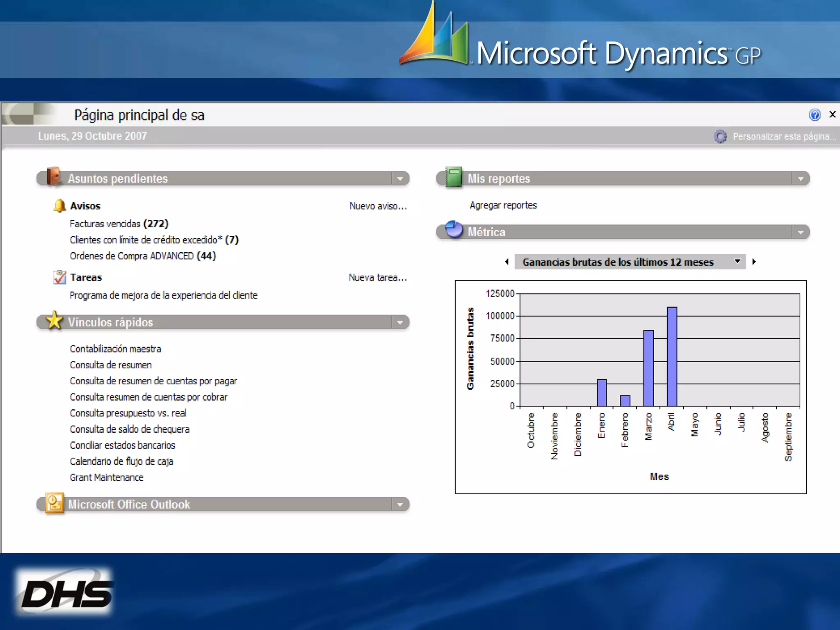Click the gear icon beside Personalizar esta página
The image size is (840, 630).
pos(720,136)
